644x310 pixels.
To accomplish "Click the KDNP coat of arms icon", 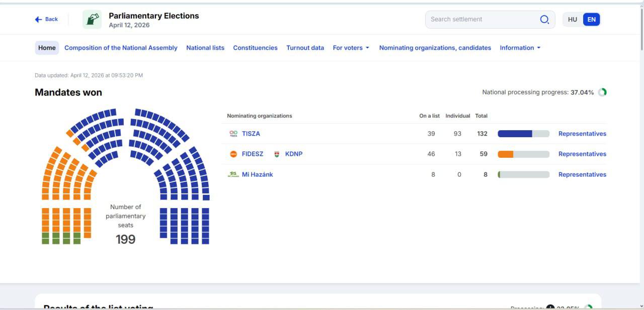I will pyautogui.click(x=277, y=154).
